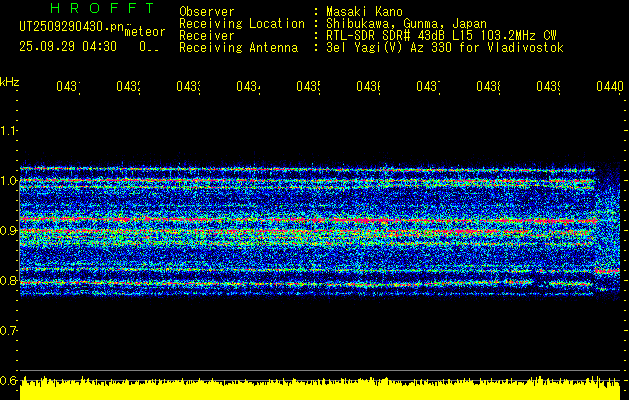Click the 1.1 frequency axis label
This screenshot has height=400, width=629.
8,131
